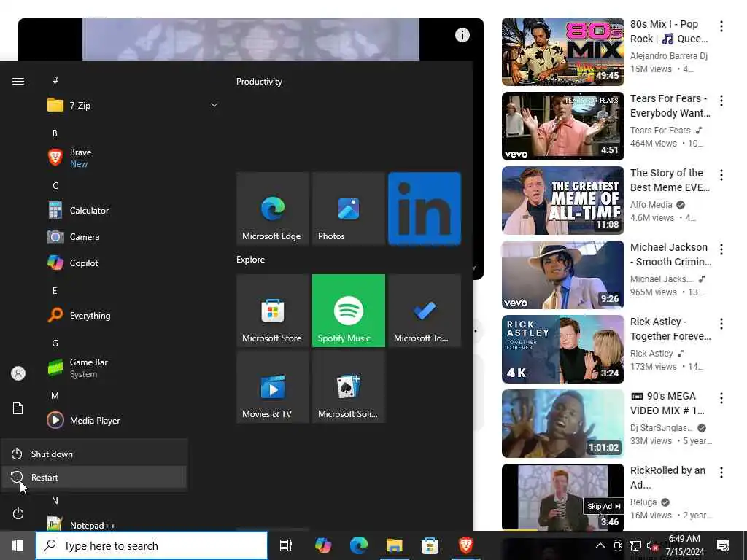
Task: Open RickRolled by an Ad video title
Action: click(667, 478)
